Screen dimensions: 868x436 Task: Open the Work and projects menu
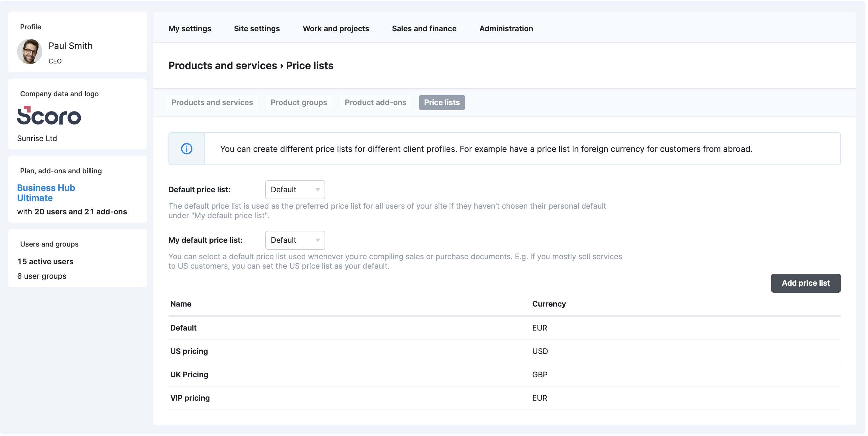click(336, 28)
